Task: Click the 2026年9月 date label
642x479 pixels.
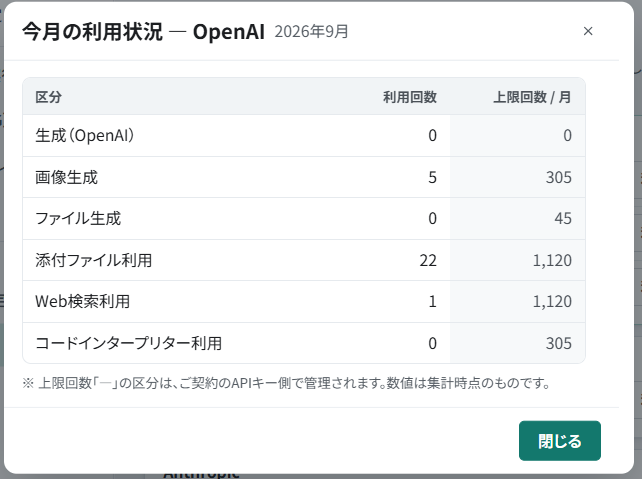Action: [x=312, y=32]
